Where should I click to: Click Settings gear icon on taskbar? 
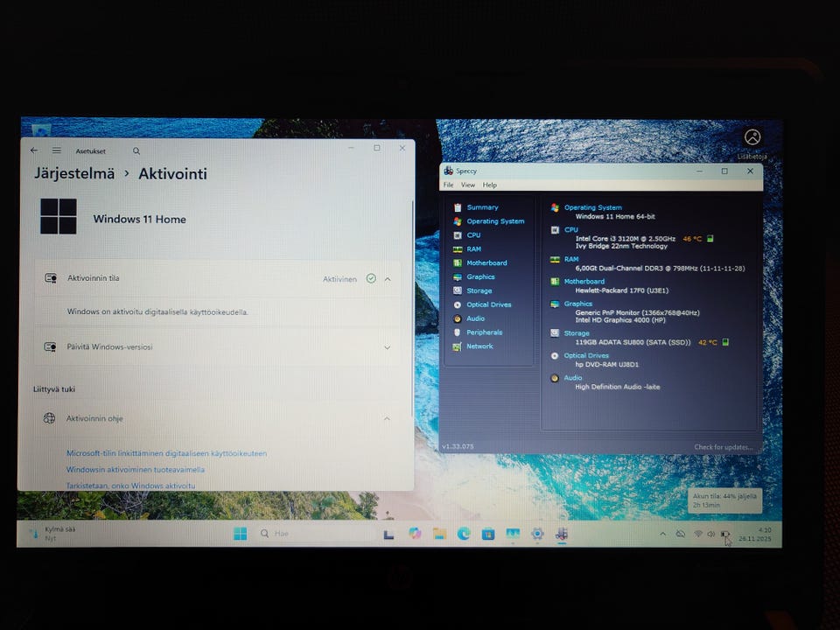pyautogui.click(x=537, y=534)
